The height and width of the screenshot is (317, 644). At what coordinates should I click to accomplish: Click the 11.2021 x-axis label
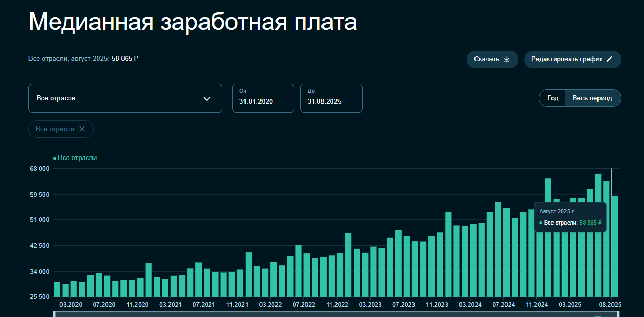click(237, 305)
